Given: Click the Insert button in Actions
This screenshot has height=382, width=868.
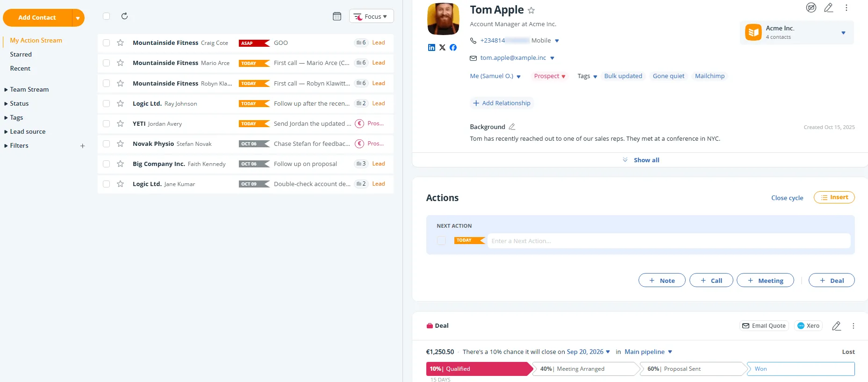Looking at the screenshot, I should pos(834,197).
